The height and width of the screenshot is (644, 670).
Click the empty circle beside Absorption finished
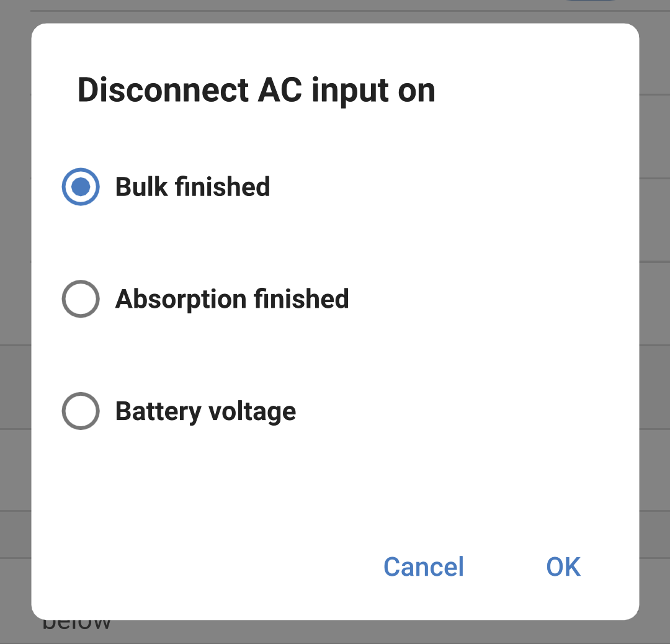80,298
